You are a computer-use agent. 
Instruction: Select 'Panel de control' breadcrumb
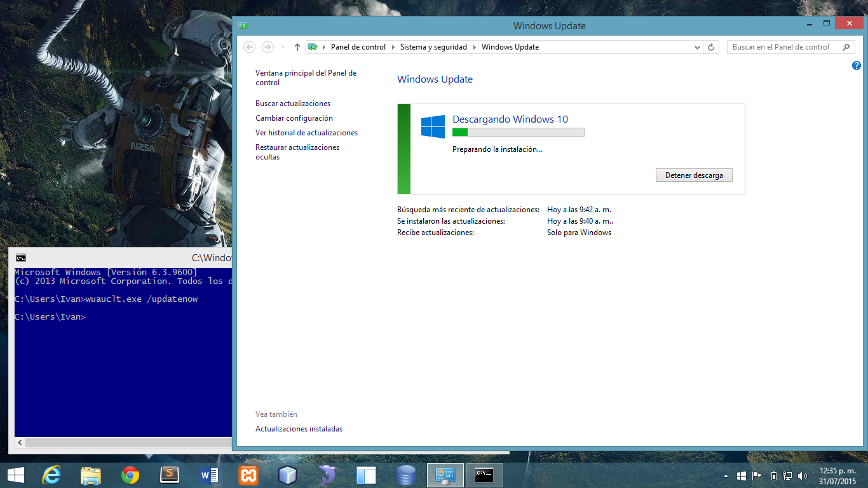pyautogui.click(x=358, y=47)
